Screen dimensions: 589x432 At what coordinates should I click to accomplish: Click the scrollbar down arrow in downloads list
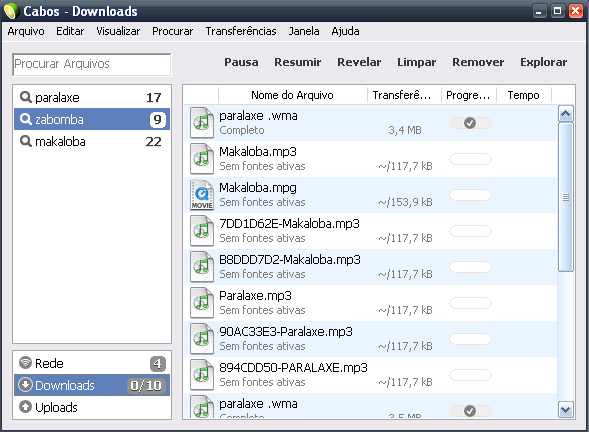[566, 409]
